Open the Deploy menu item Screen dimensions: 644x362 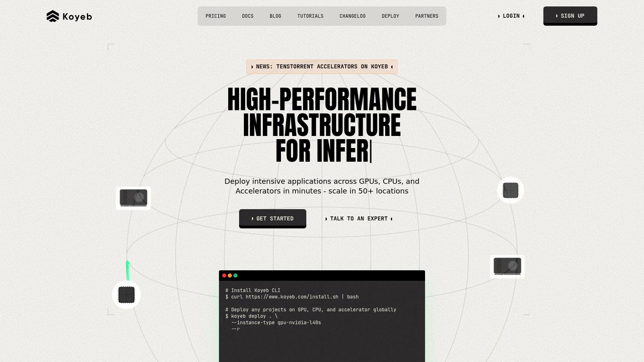coord(390,16)
